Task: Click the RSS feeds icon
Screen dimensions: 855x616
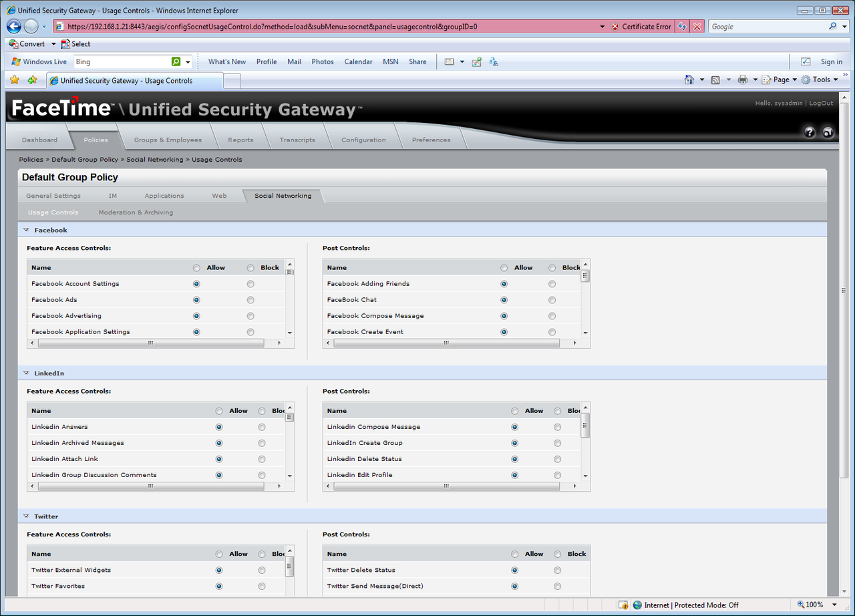Action: (715, 80)
